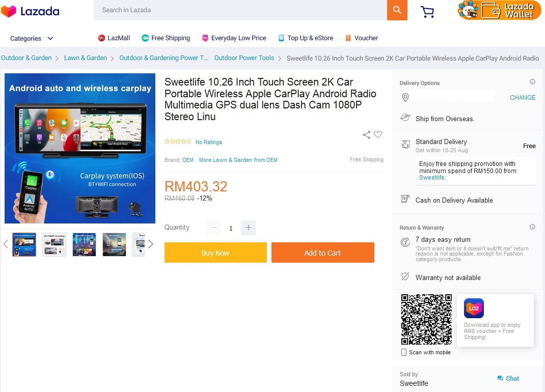Open Lazada Wallet banner
This screenshot has height=392, width=545.
click(499, 10)
